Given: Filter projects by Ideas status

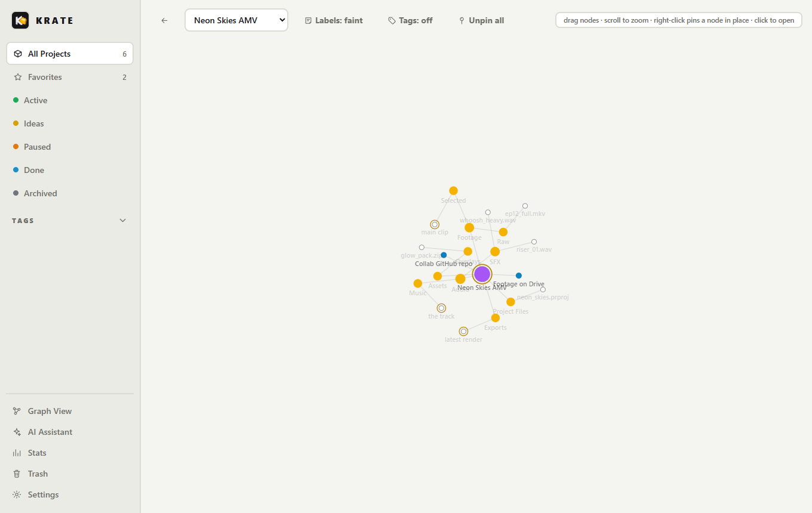Looking at the screenshot, I should [x=70, y=123].
